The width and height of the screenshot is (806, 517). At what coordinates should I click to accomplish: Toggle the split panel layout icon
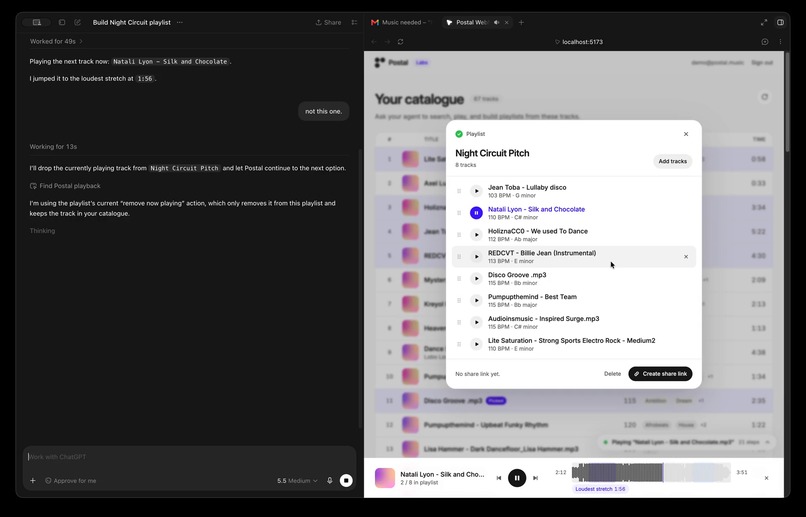point(780,23)
